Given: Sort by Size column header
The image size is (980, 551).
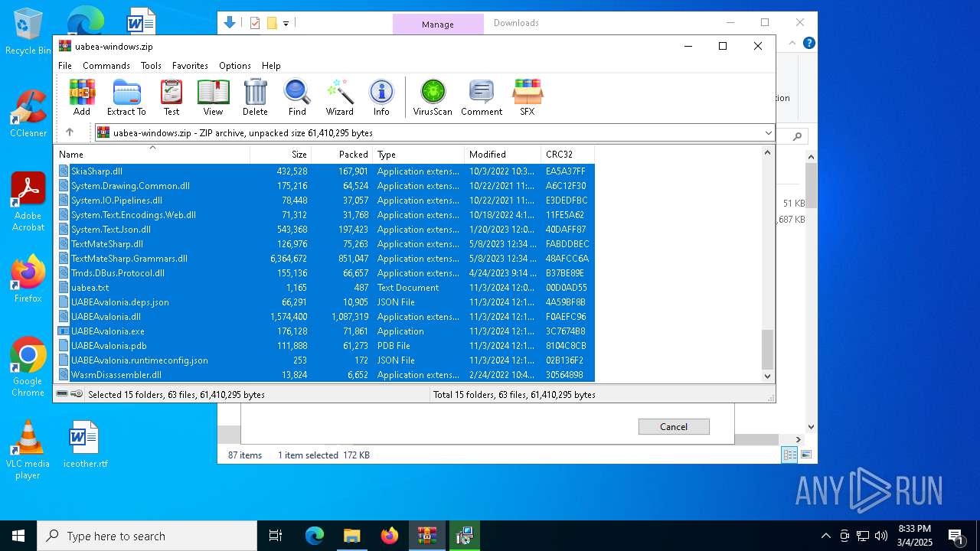Looking at the screenshot, I should tap(280, 154).
